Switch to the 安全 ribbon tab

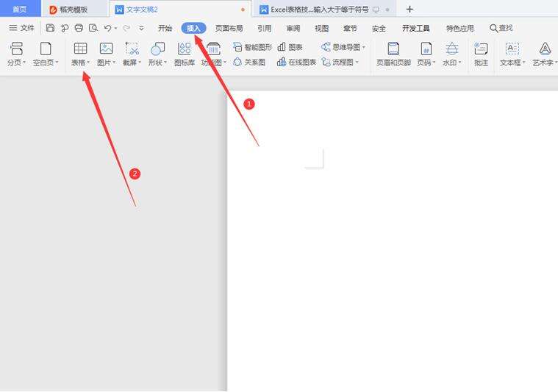379,28
